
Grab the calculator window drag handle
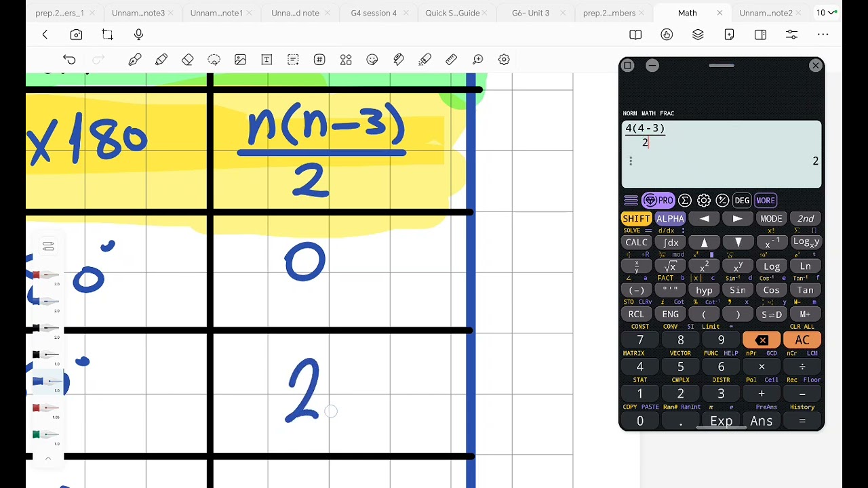click(722, 66)
